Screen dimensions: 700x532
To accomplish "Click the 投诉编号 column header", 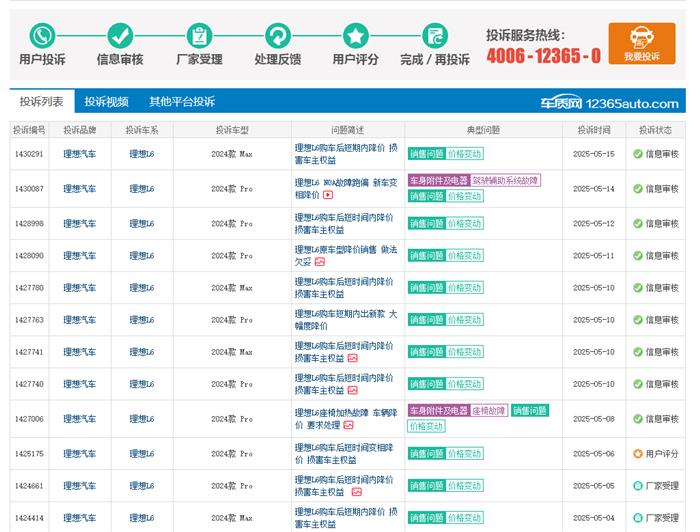I will pyautogui.click(x=29, y=130).
